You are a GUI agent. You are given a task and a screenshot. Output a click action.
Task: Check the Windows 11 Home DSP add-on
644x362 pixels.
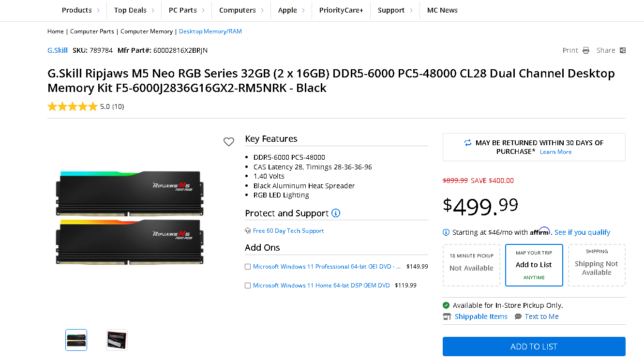(248, 285)
